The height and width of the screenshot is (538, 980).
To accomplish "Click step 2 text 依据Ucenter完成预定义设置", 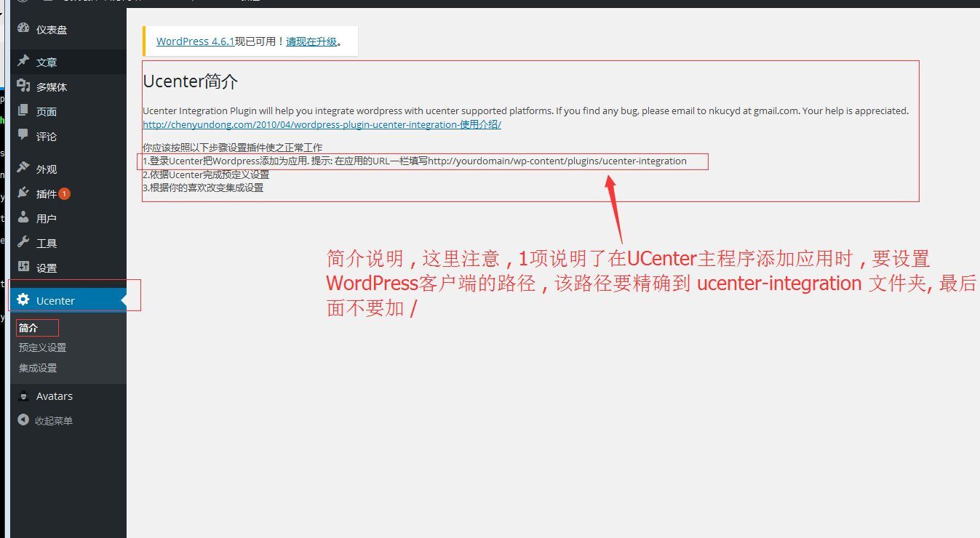I will point(206,174).
